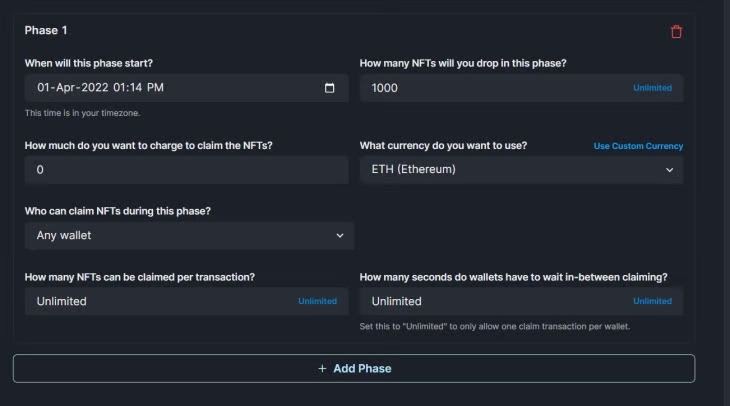Image resolution: width=730 pixels, height=406 pixels.
Task: Open the ETH (Ethereum) currency dropdown
Action: [x=521, y=170]
